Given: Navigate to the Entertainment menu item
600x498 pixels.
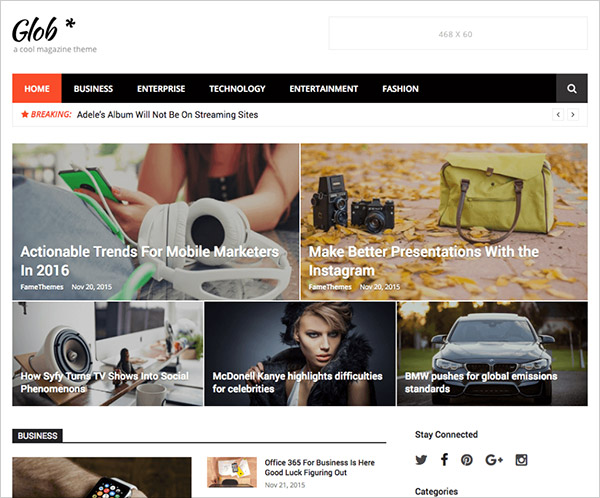Looking at the screenshot, I should 324,88.
